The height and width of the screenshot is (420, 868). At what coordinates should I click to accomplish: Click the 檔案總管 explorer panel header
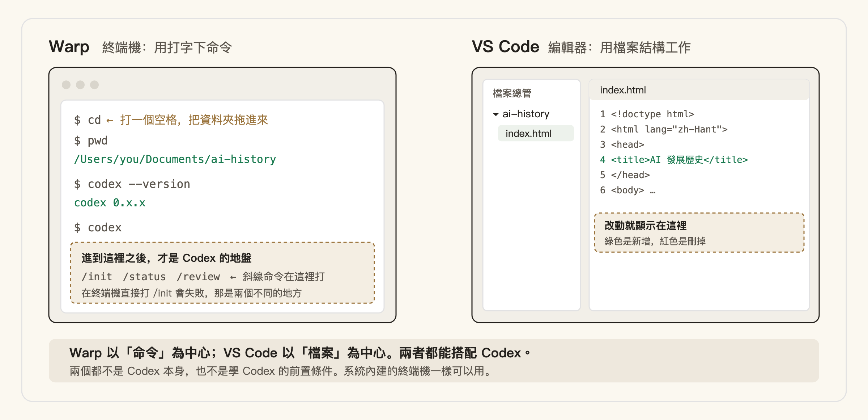click(x=512, y=93)
